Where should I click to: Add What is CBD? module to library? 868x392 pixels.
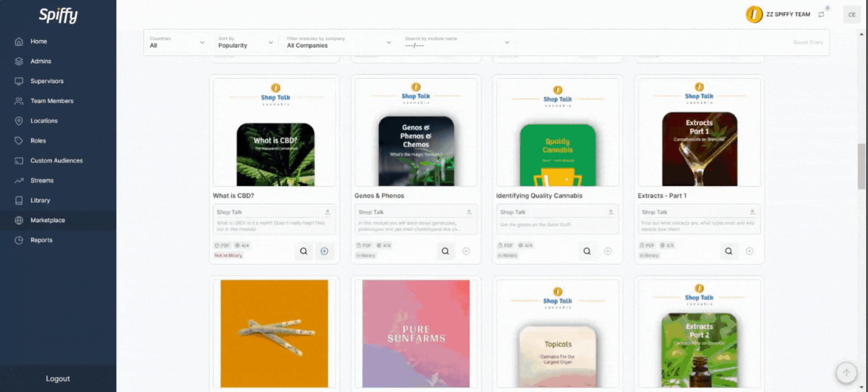coord(324,251)
